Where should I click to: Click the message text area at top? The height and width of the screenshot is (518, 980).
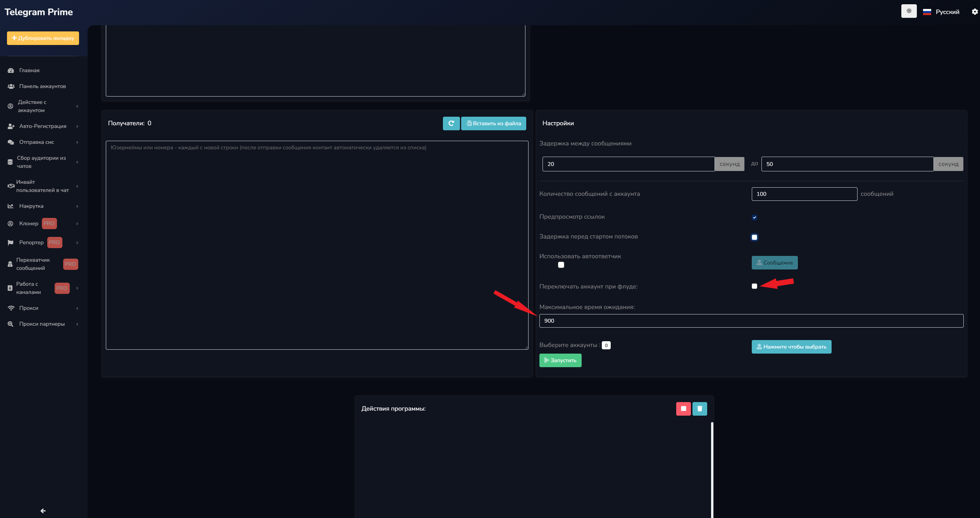coord(315,61)
